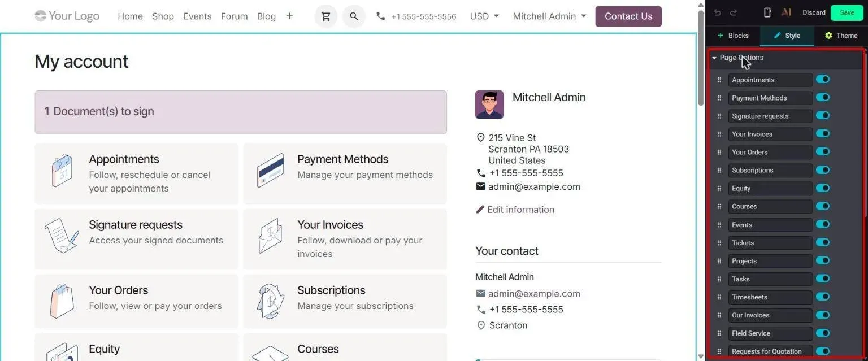Image resolution: width=868 pixels, height=361 pixels.
Task: Grab the drag handle for Timesheets row
Action: coord(719,297)
